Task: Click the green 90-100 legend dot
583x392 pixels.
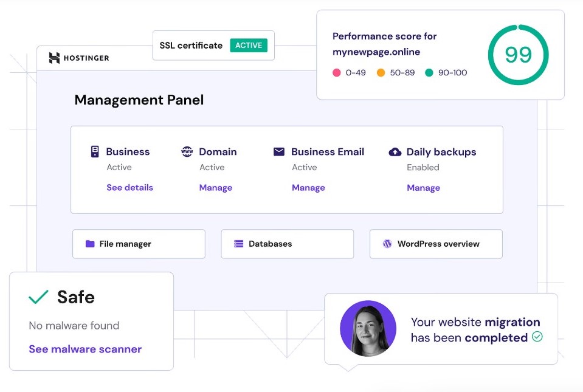Action: pos(429,72)
